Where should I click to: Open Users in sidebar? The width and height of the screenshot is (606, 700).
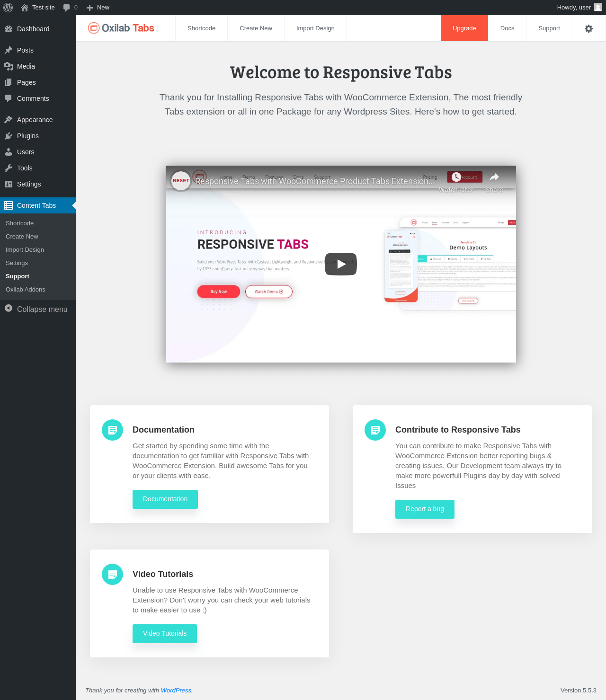point(38,152)
